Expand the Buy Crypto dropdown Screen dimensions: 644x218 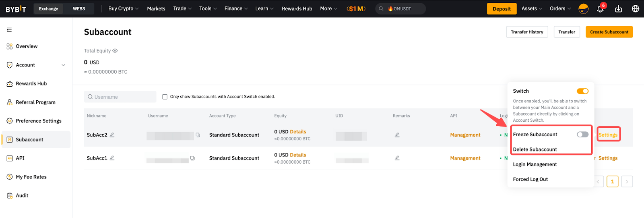pos(123,9)
